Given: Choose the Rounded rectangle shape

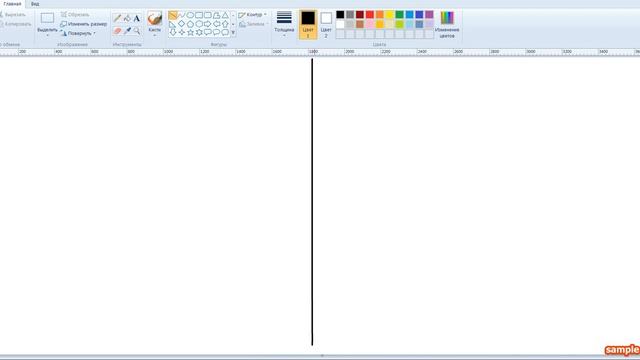Looking at the screenshot, I should (x=208, y=16).
